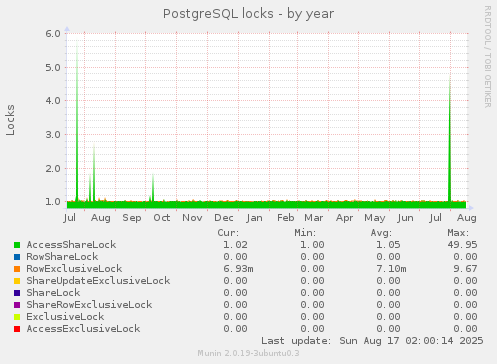Viewport: 497px width, 364px height.
Task: Click the 'Locks' y-axis label
Action: (x=10, y=120)
